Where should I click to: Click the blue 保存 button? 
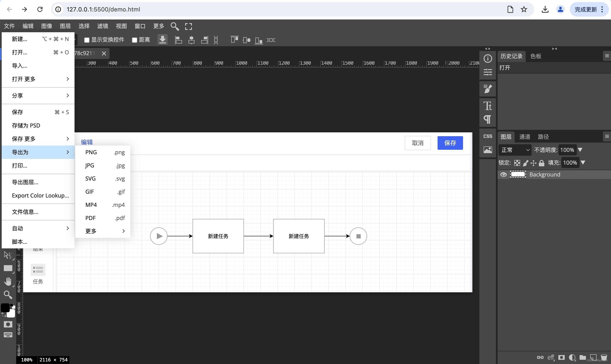pos(450,143)
